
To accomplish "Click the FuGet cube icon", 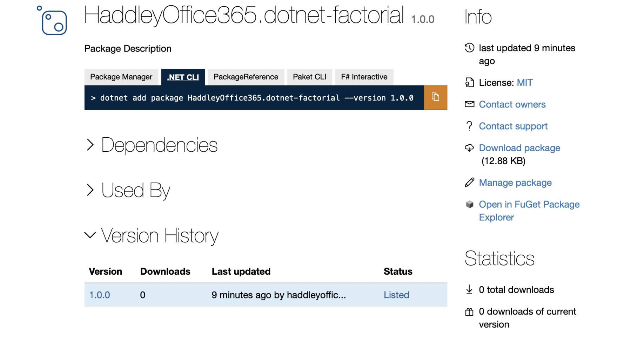I will click(470, 204).
